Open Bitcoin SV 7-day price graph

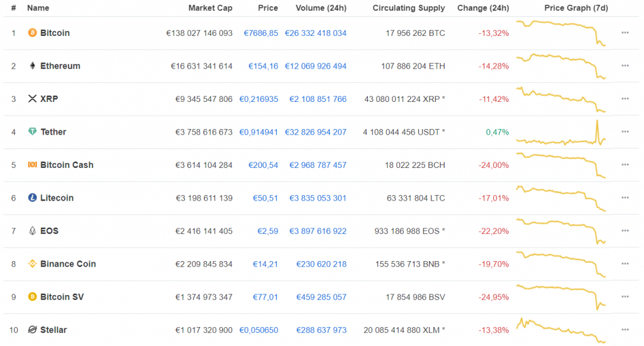[561, 297]
